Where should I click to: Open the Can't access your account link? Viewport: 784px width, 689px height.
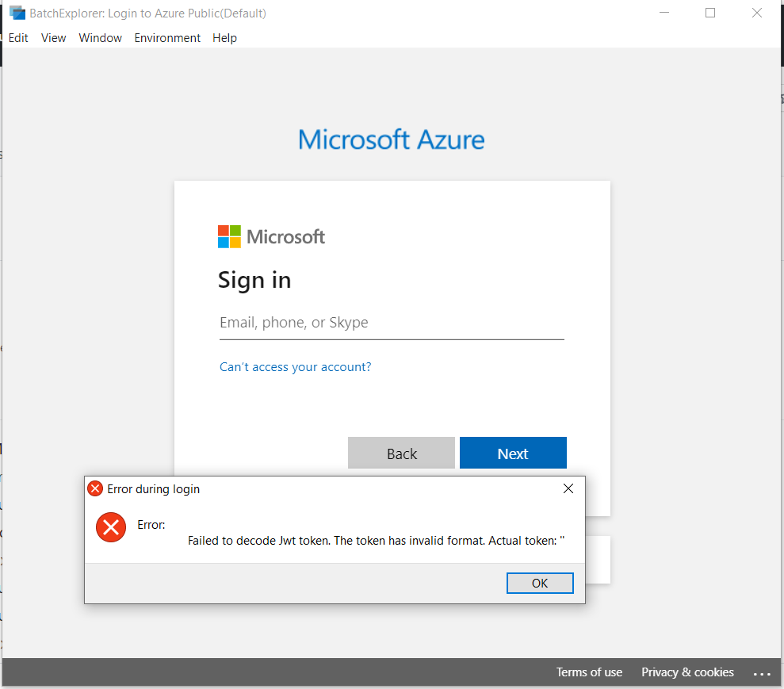pos(295,367)
